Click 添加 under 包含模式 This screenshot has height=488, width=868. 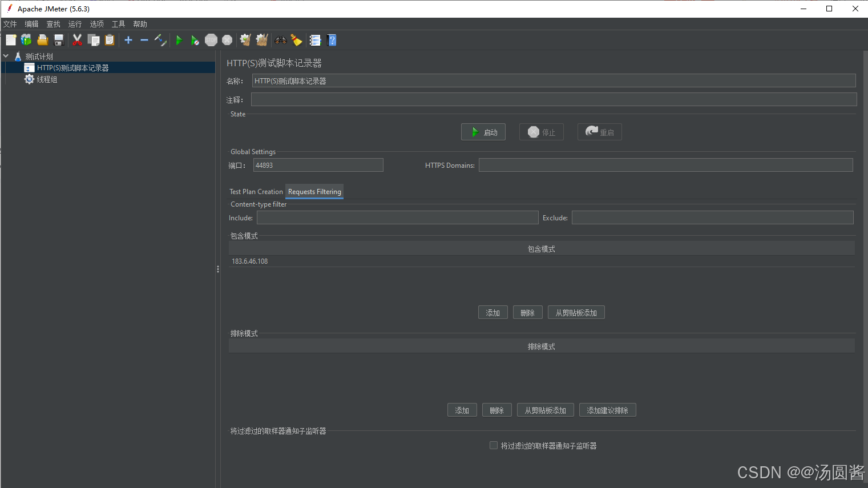(493, 313)
